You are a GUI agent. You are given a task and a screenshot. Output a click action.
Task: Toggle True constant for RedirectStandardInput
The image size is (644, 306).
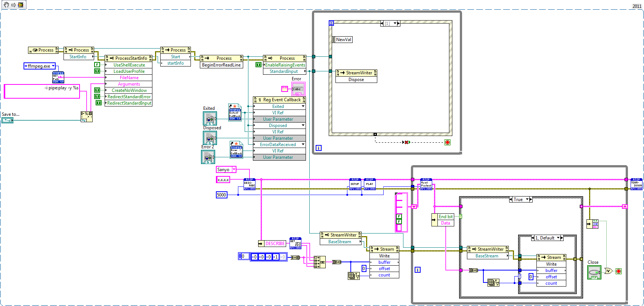click(99, 103)
